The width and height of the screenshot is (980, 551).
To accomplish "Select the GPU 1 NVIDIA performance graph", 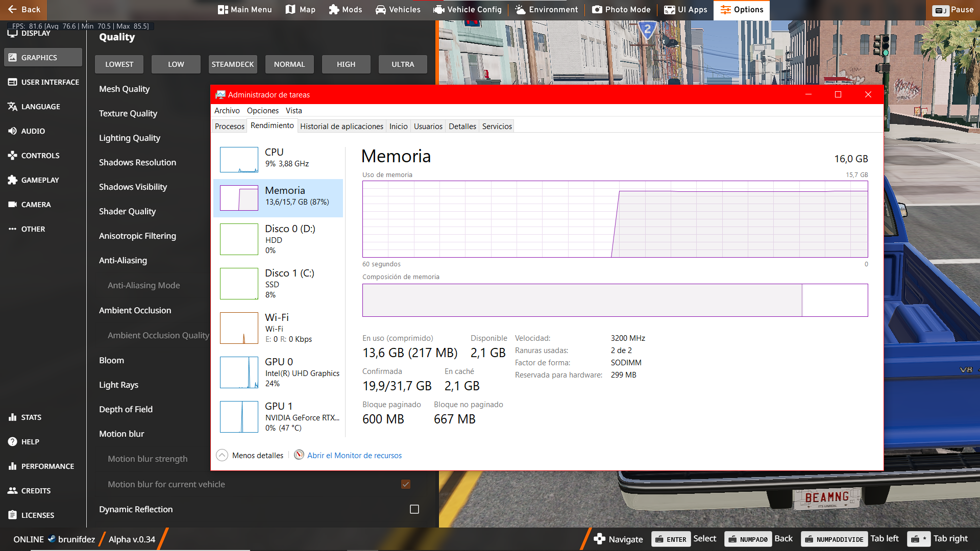I will coord(239,417).
